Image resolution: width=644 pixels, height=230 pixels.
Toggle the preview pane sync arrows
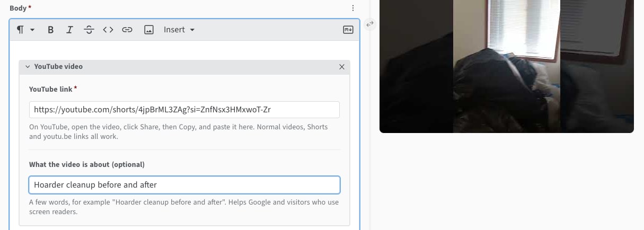pos(370,23)
